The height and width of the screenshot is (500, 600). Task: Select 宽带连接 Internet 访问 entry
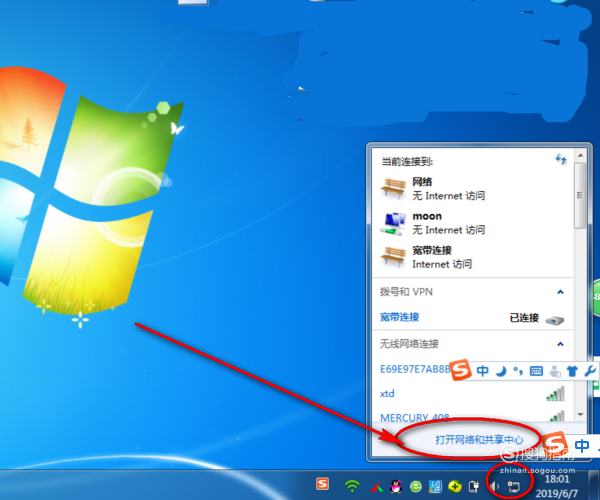click(473, 257)
